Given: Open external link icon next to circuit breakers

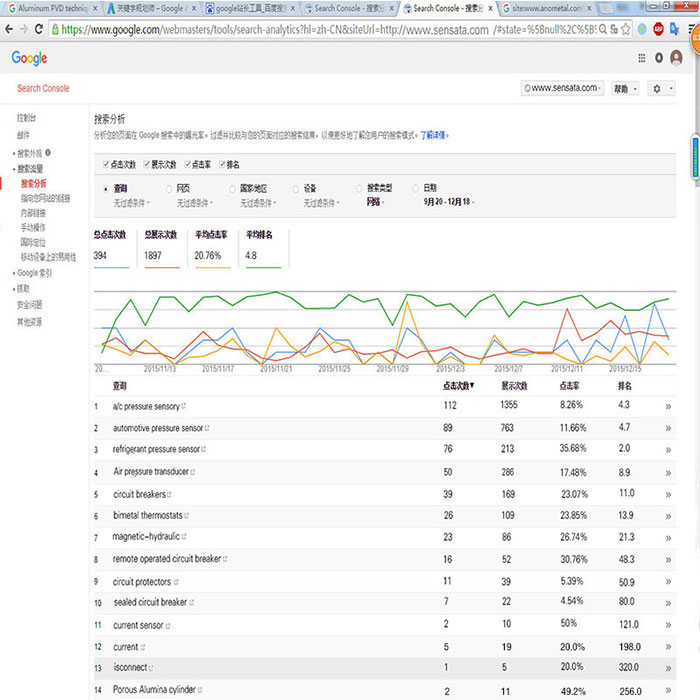Looking at the screenshot, I should 169,495.
